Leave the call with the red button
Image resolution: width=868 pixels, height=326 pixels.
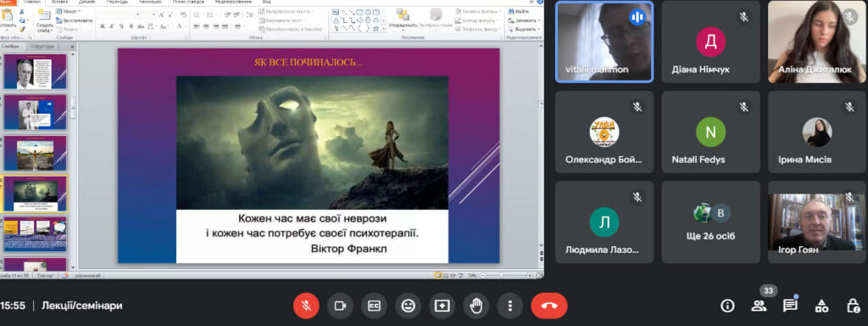(x=549, y=306)
